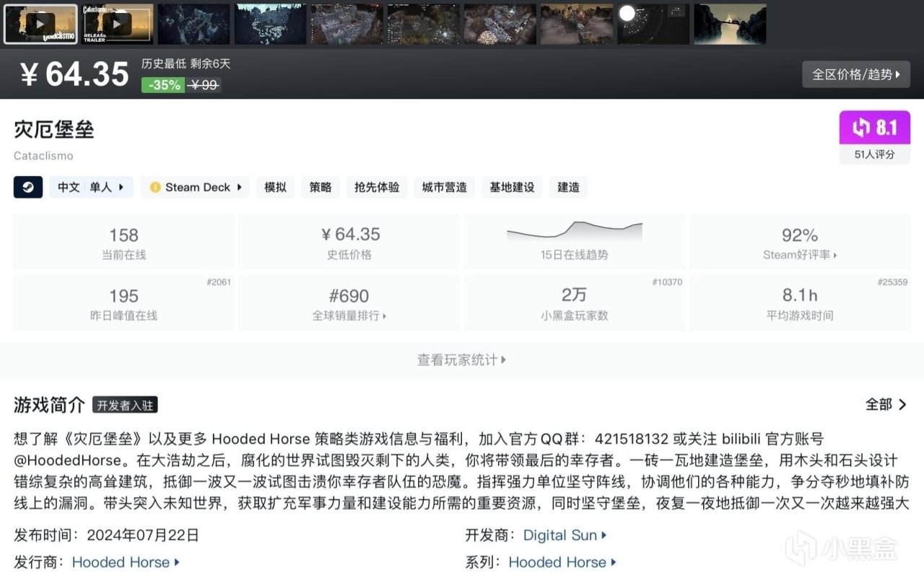Open developer Digital Sun link

(565, 536)
